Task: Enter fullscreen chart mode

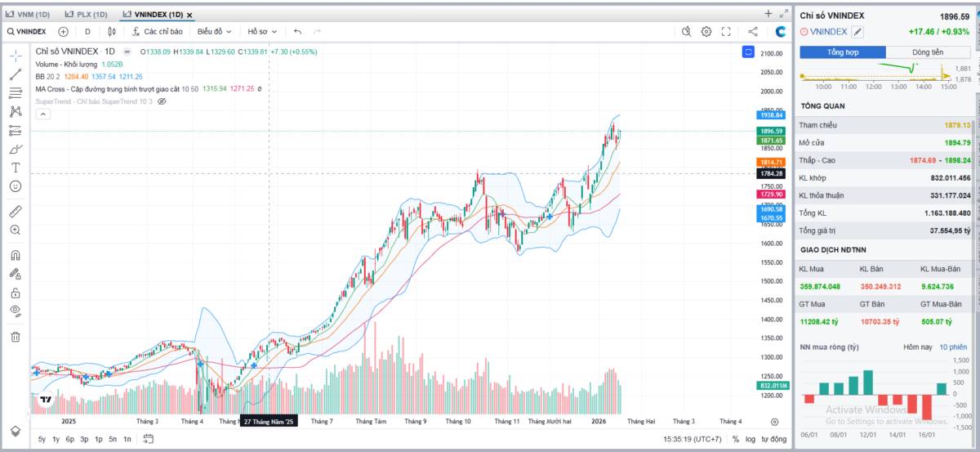Action: tap(726, 31)
